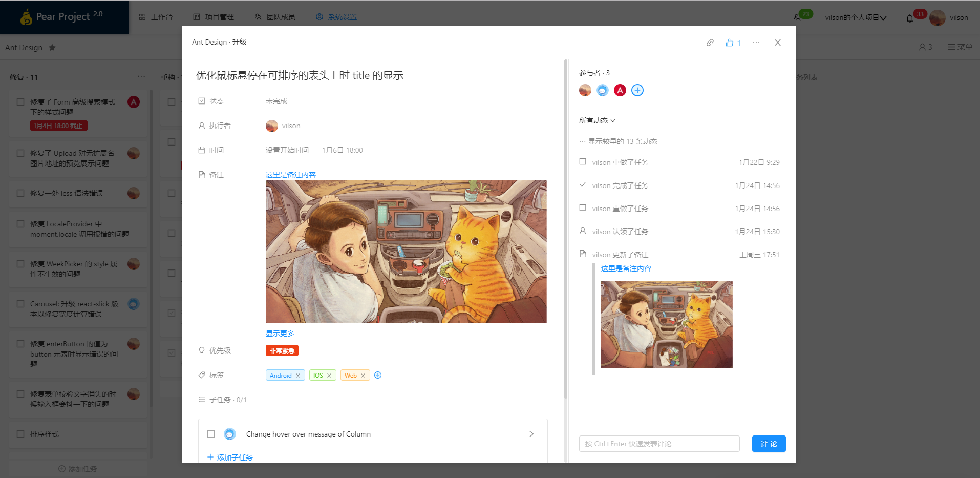Open the 修复 list options ellipsis

pyautogui.click(x=141, y=77)
